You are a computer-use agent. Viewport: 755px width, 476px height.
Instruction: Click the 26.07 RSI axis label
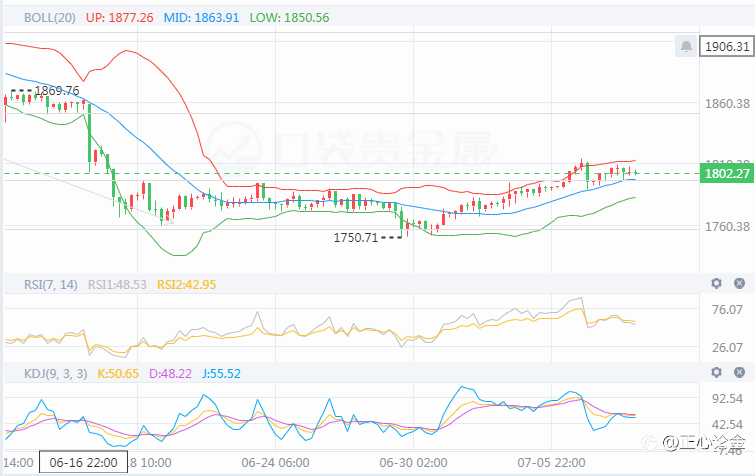tap(727, 347)
